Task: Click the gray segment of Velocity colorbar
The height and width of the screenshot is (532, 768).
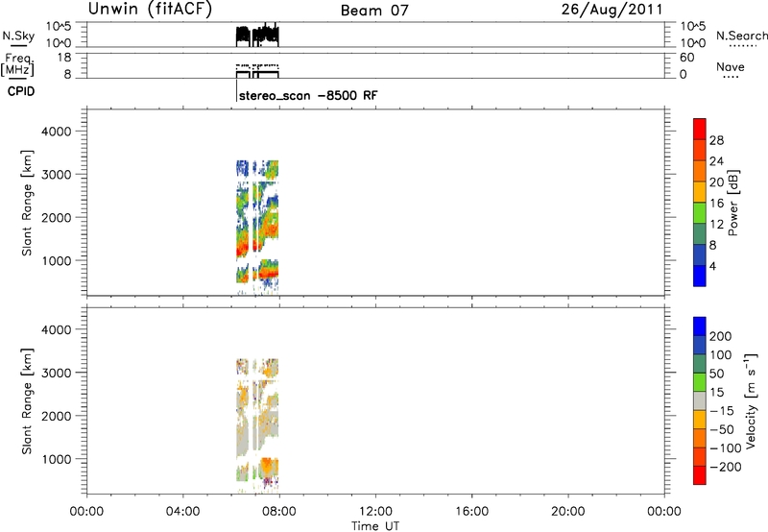Action: click(x=700, y=401)
